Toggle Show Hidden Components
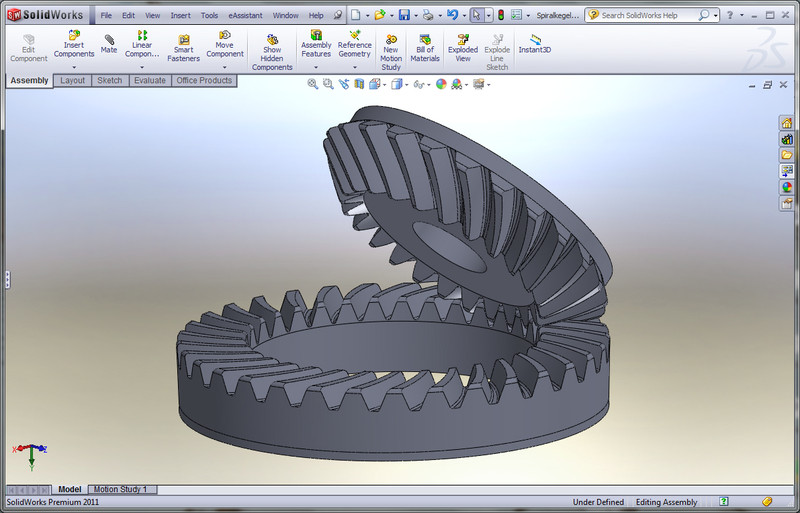This screenshot has width=800, height=513. (x=272, y=50)
